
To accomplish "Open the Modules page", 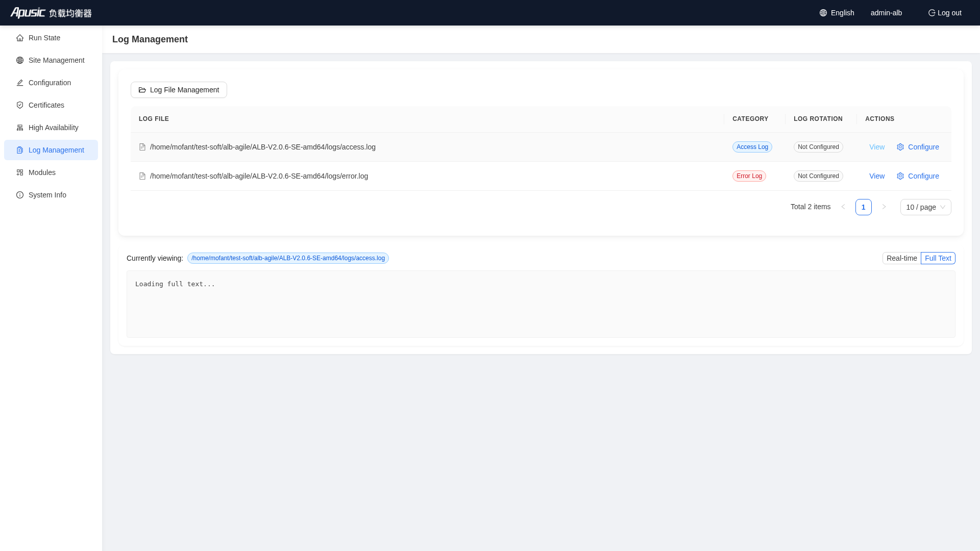I will [51, 172].
